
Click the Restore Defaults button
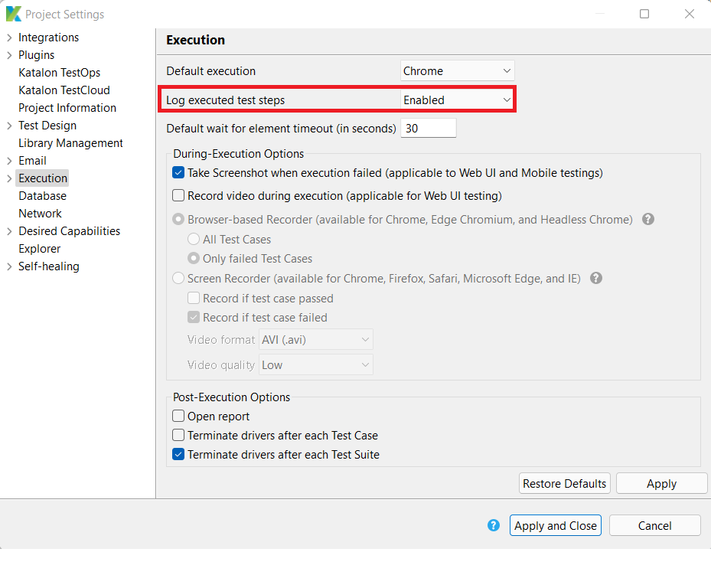tap(564, 483)
